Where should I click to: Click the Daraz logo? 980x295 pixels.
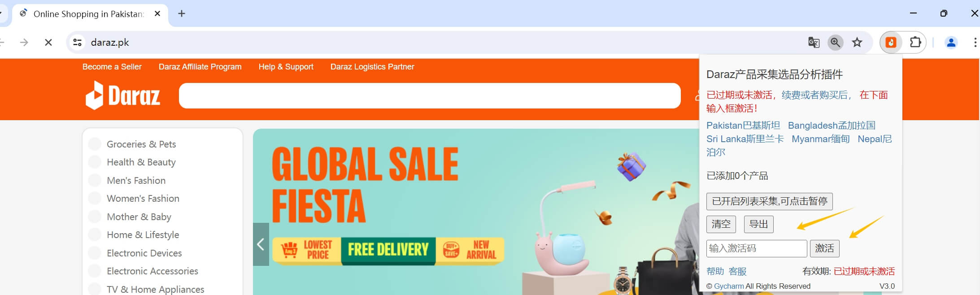123,95
